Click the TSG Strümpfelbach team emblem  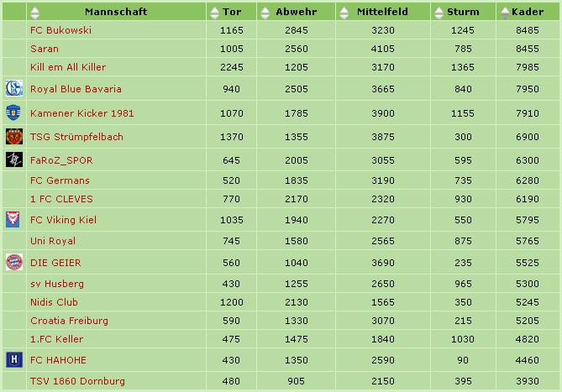(x=13, y=137)
